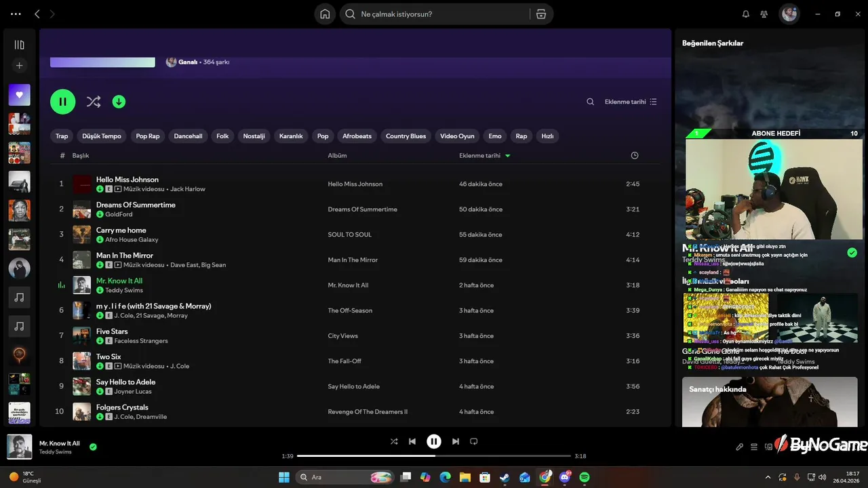Viewport: 868px width, 488px height.
Task: Open the Ganalı profile link
Action: coord(188,62)
